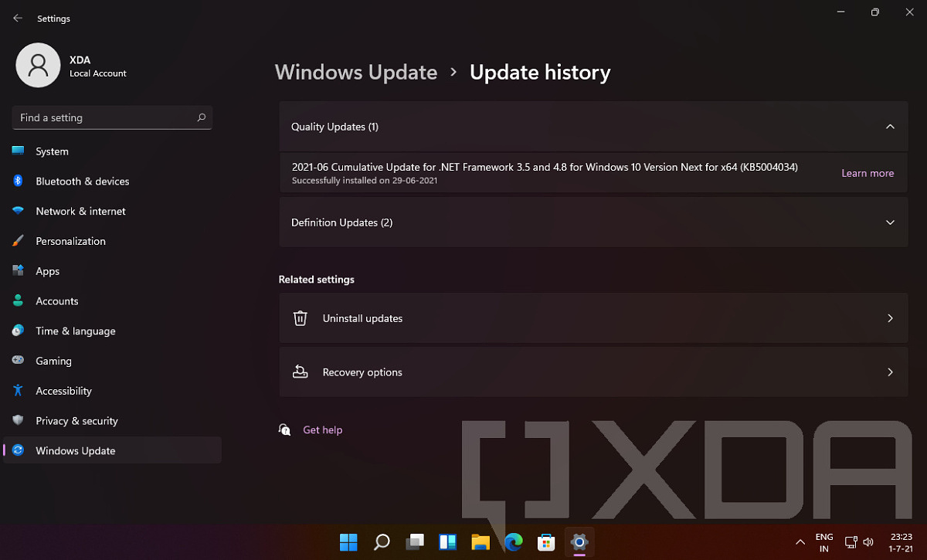Viewport: 927px width, 560px height.
Task: Click in the Find a setting box
Action: coord(112,117)
